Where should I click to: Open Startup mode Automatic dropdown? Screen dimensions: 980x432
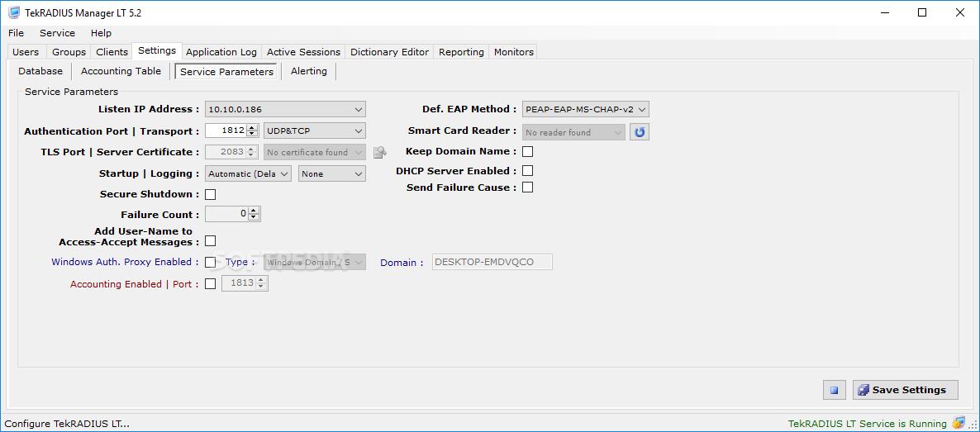pyautogui.click(x=248, y=173)
